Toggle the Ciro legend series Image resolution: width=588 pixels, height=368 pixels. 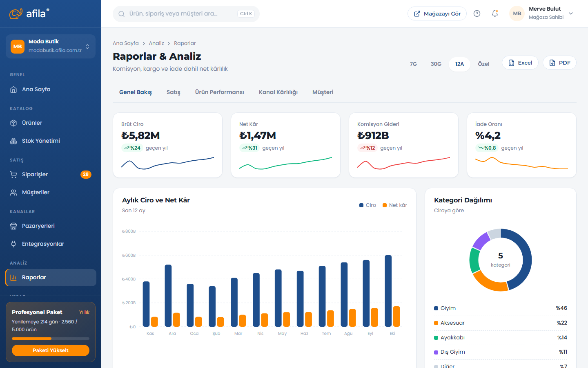367,205
